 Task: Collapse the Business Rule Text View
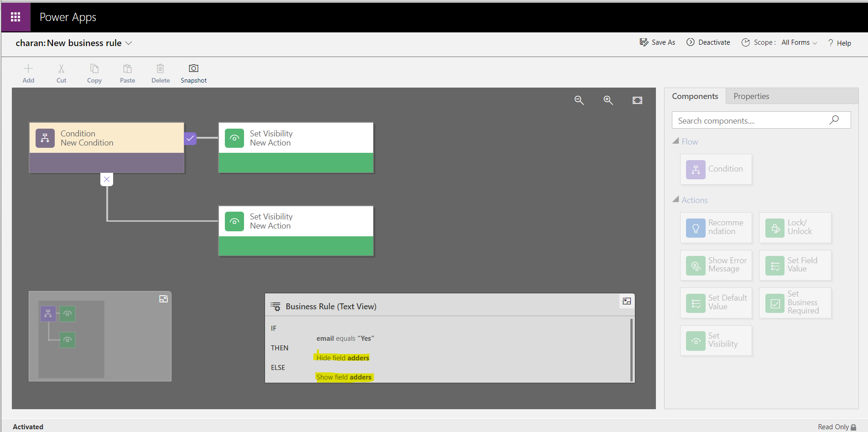(627, 301)
